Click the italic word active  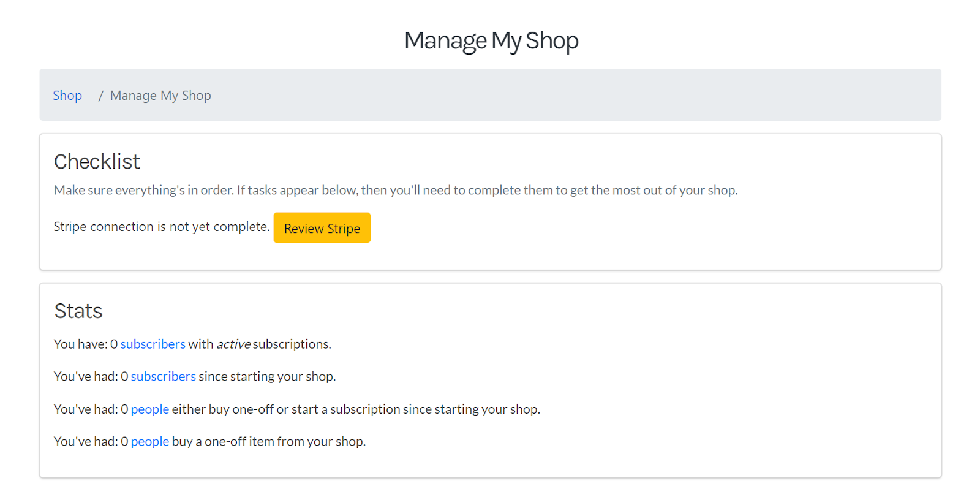[233, 344]
